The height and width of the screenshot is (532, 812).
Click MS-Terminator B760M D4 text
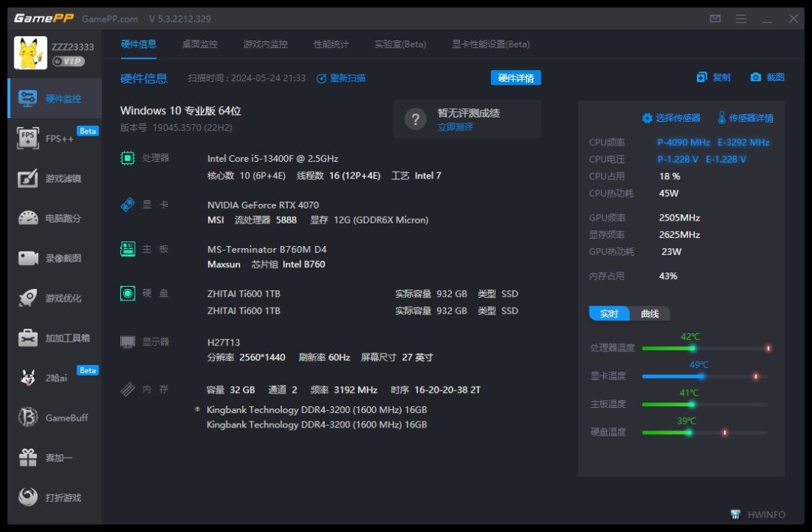267,249
